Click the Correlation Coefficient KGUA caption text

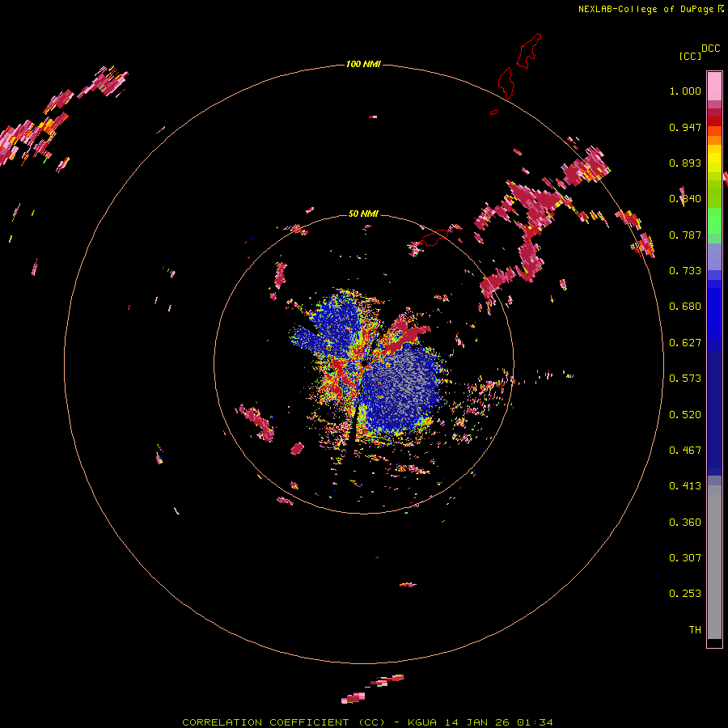367,722
